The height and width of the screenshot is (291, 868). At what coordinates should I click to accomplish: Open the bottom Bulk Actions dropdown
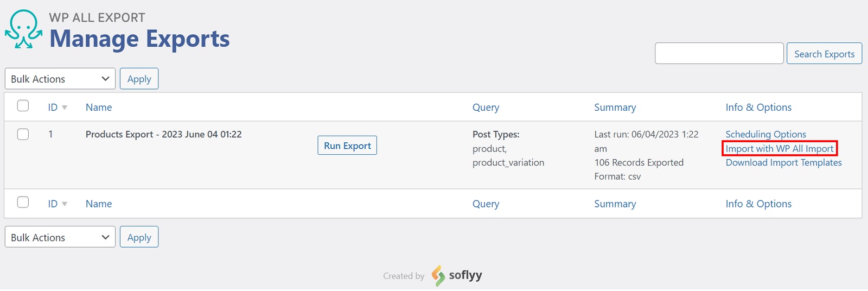point(60,237)
